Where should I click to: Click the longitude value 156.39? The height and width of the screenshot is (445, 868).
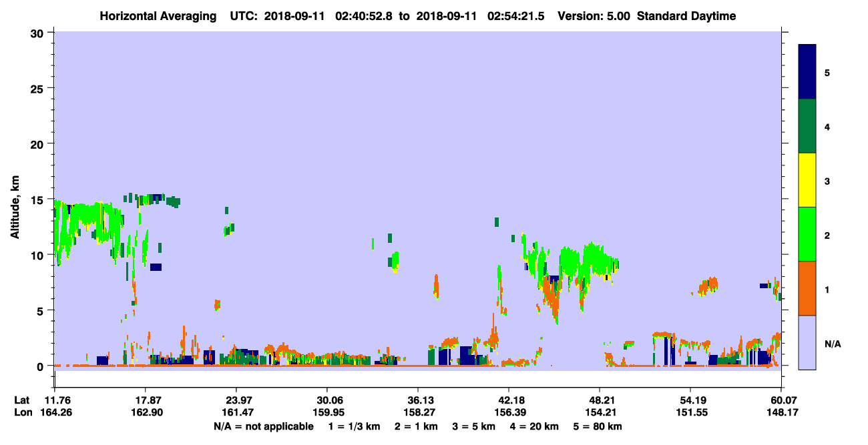coord(509,413)
